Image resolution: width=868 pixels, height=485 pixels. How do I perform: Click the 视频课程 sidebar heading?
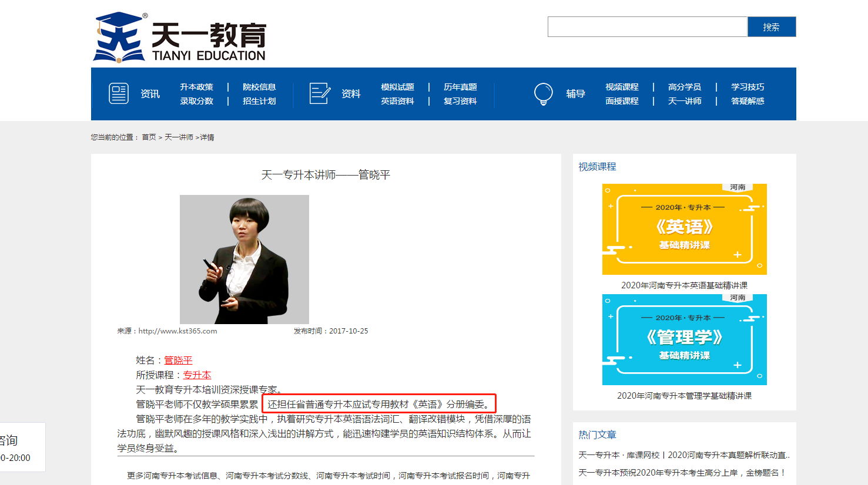coord(597,167)
